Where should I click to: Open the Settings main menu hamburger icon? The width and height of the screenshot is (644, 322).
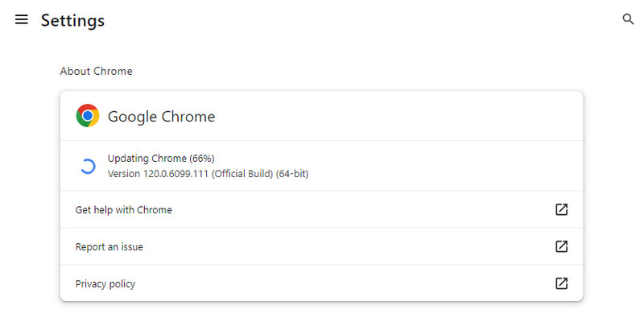[x=22, y=19]
